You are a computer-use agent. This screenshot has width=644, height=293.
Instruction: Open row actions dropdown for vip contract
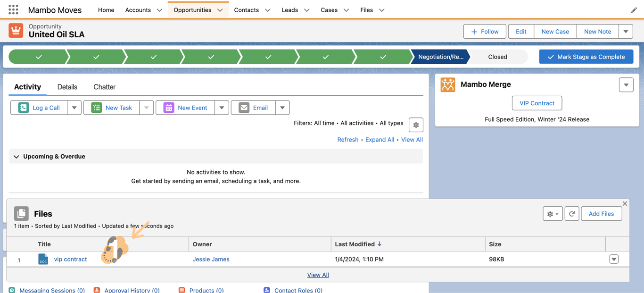[614, 259]
